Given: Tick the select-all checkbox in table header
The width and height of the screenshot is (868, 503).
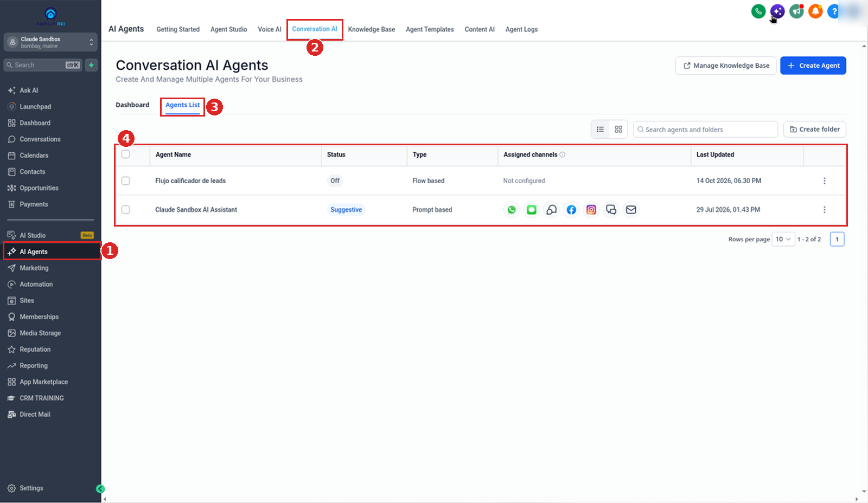Looking at the screenshot, I should tap(126, 154).
